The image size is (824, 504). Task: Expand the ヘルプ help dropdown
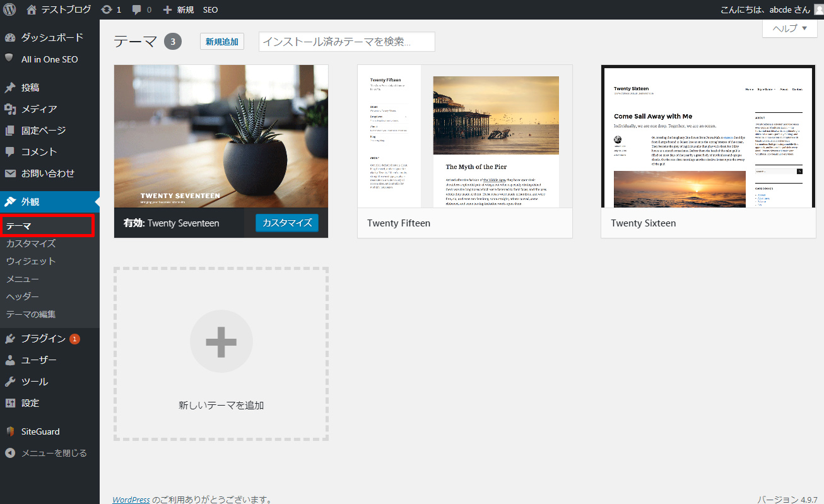pyautogui.click(x=789, y=28)
